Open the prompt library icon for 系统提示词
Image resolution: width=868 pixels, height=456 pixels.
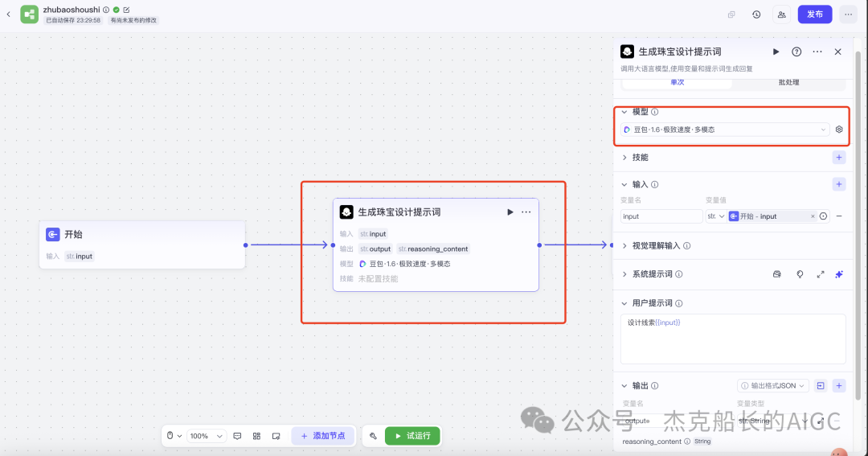click(x=776, y=274)
